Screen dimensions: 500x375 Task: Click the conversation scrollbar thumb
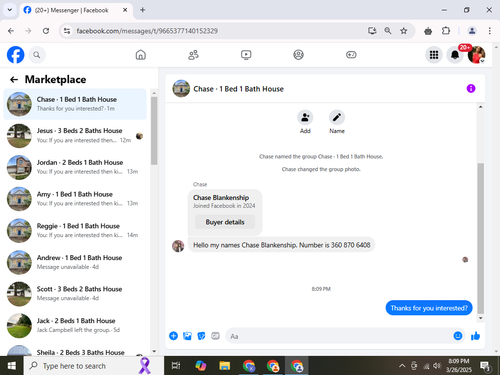[x=480, y=238]
